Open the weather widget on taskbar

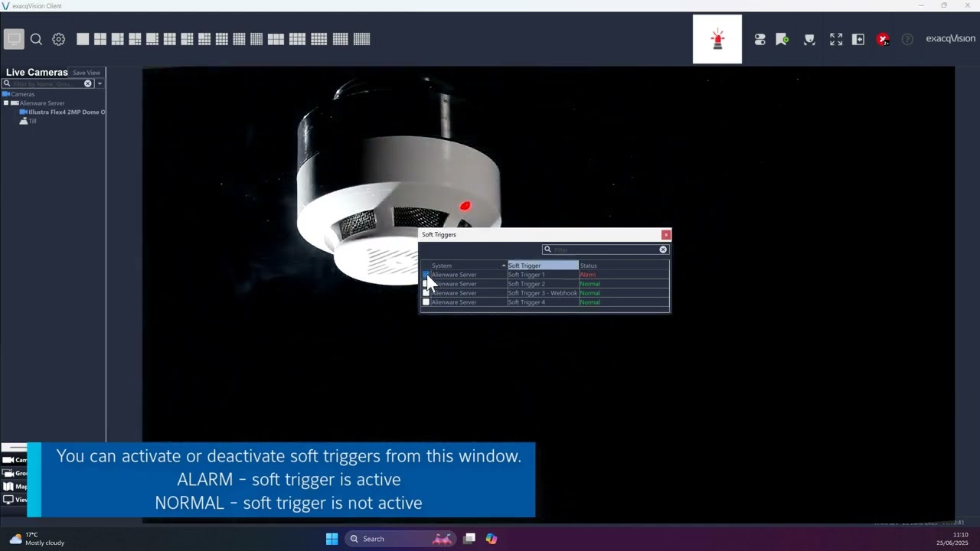pos(37,539)
